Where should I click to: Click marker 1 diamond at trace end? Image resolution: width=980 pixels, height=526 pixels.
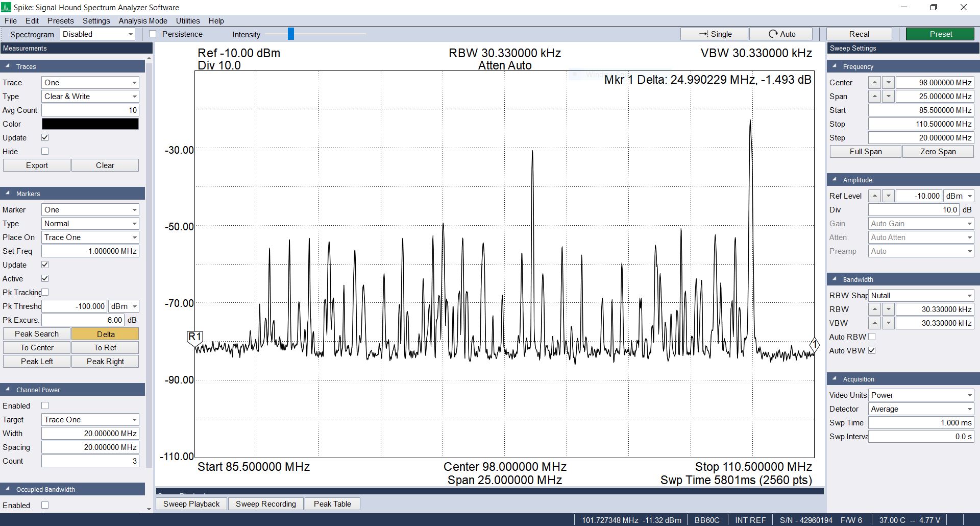coord(815,345)
